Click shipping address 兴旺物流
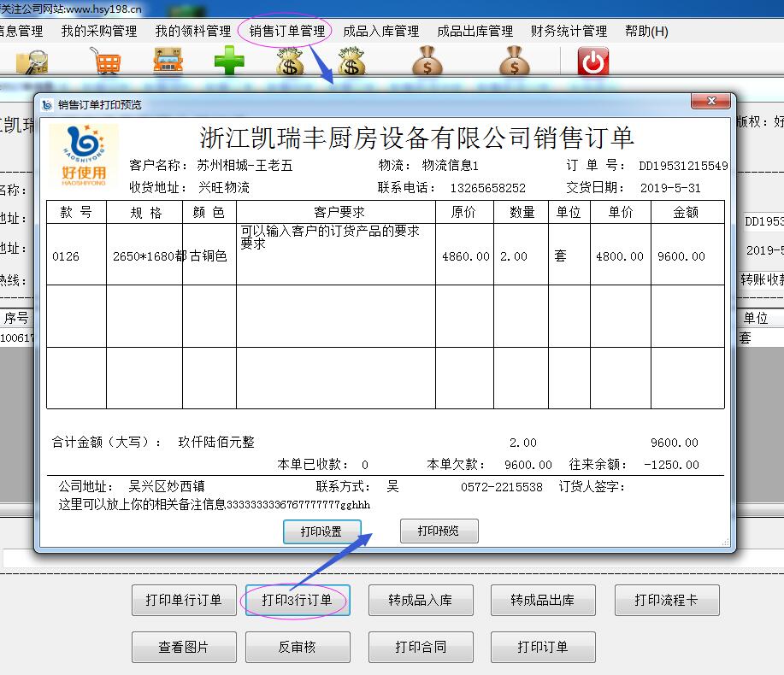This screenshot has height=675, width=784. tap(223, 187)
